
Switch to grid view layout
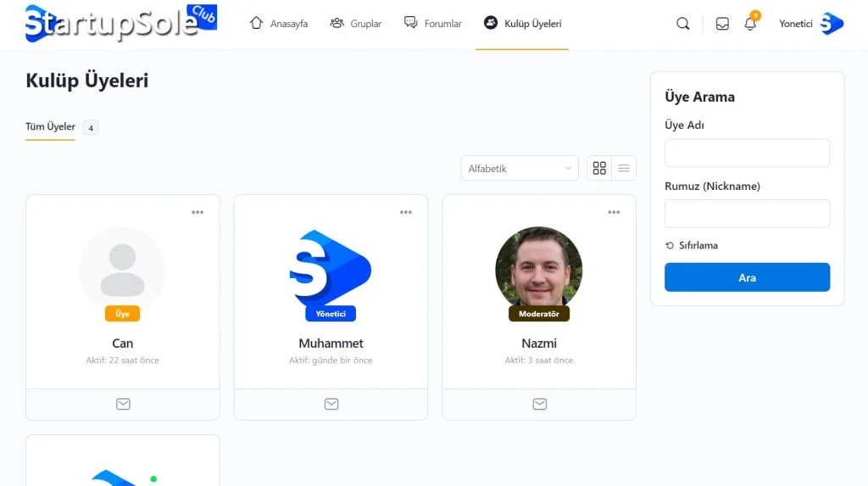599,168
